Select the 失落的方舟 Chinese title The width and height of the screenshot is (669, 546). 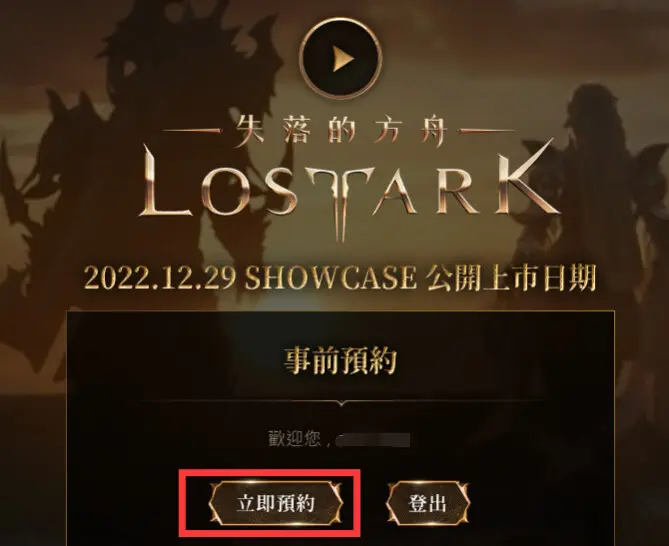[x=340, y=131]
